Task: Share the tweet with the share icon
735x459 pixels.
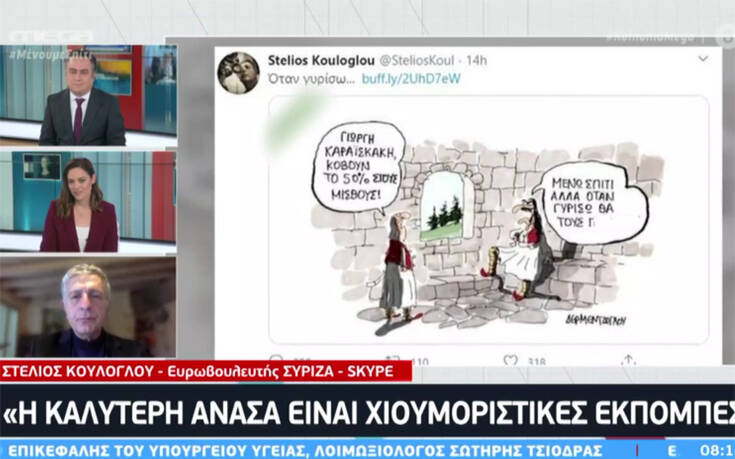Action: [x=628, y=360]
